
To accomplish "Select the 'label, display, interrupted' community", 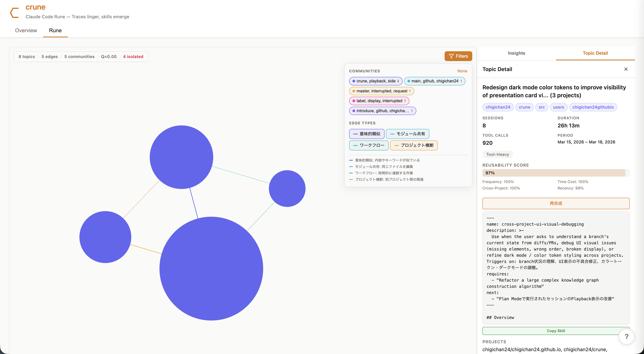I will (x=379, y=101).
